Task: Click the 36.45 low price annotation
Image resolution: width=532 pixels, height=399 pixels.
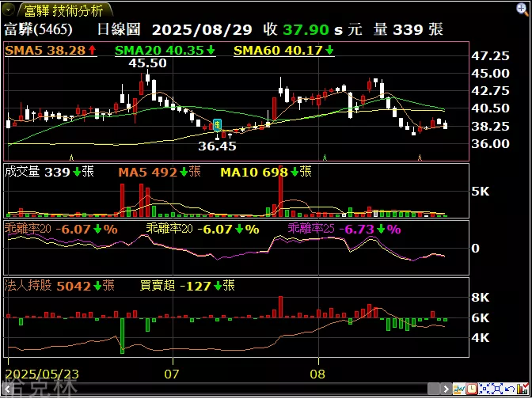Action: [217, 146]
